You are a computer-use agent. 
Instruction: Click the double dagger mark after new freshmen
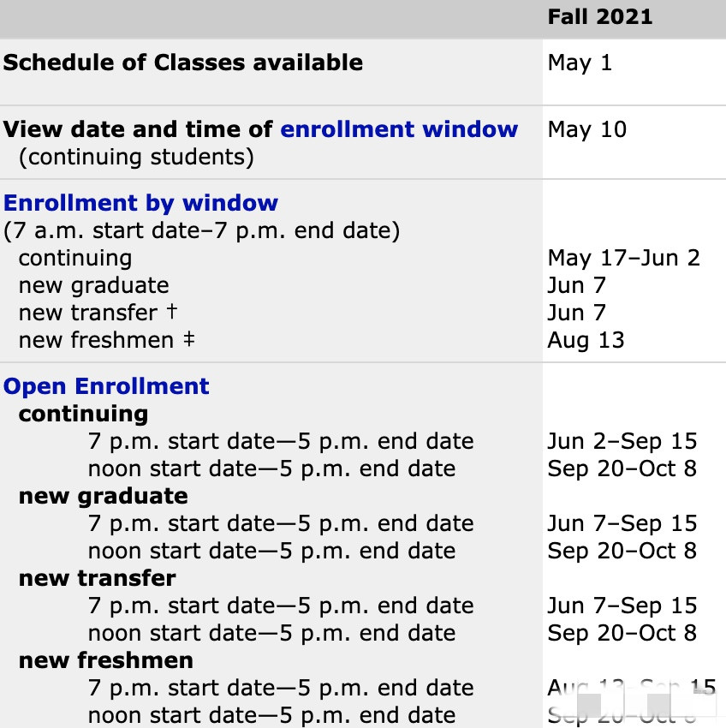coord(188,339)
